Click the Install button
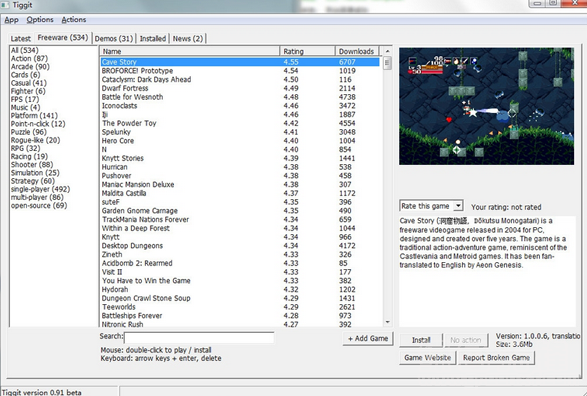 [421, 340]
